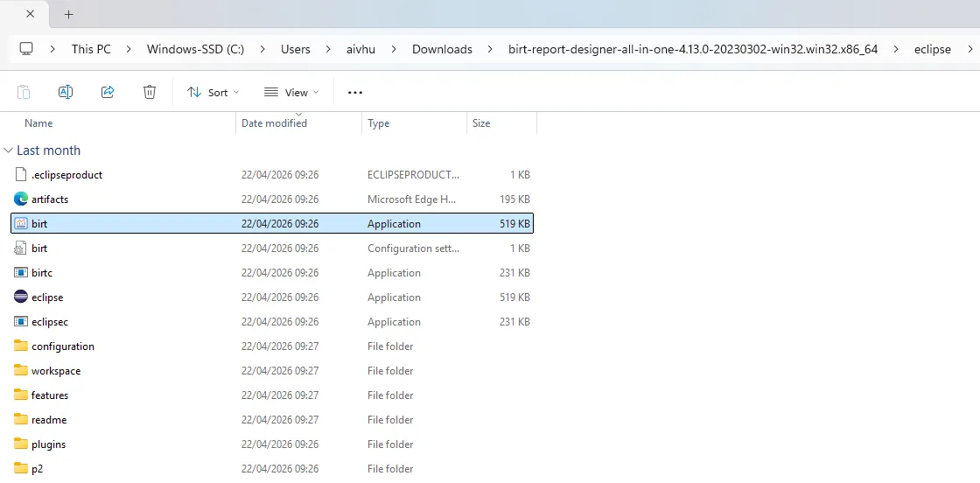Select the features folder icon
The height and width of the screenshot is (483, 980).
(21, 395)
